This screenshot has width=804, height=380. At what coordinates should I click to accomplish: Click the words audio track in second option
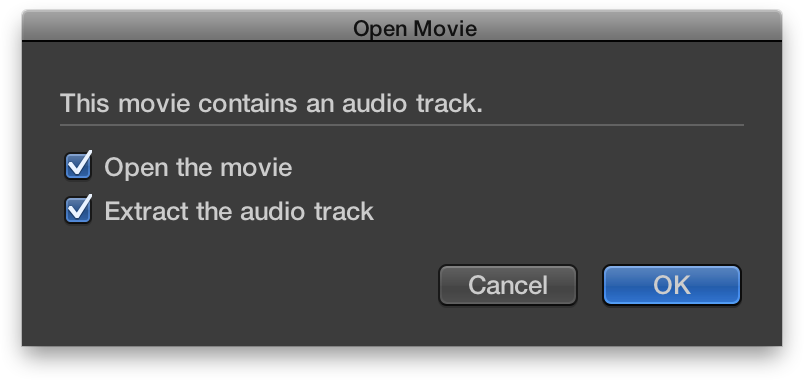click(307, 211)
